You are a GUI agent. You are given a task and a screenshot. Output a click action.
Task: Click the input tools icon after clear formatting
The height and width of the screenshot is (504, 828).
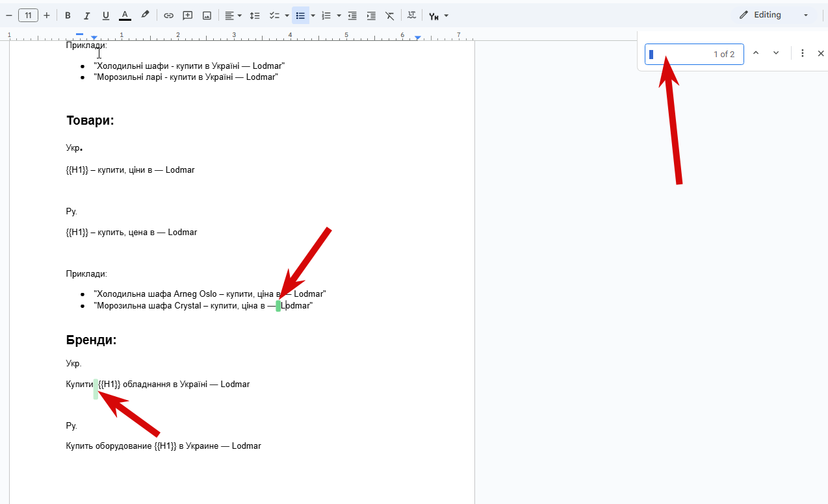(411, 15)
